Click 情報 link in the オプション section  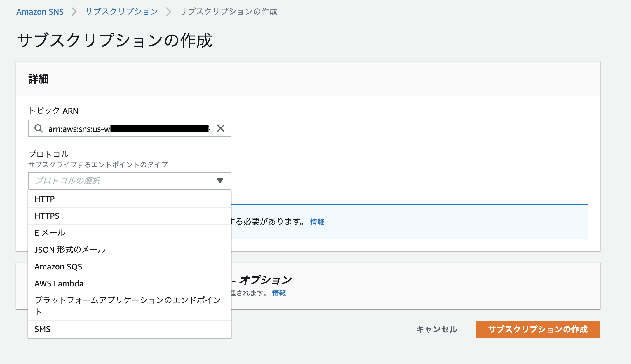pos(279,293)
